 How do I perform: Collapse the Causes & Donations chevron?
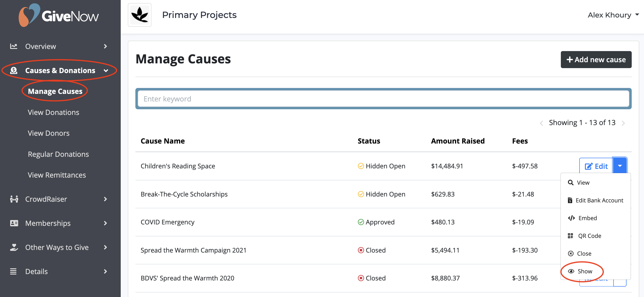point(106,71)
